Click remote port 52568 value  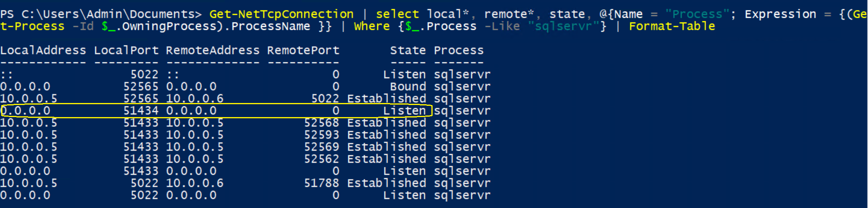click(322, 123)
